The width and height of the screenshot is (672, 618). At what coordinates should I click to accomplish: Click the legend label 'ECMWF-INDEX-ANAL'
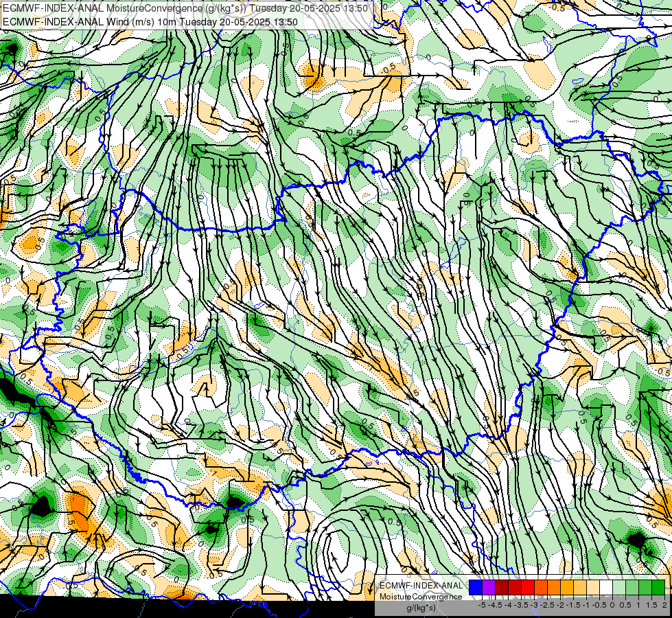[421, 586]
